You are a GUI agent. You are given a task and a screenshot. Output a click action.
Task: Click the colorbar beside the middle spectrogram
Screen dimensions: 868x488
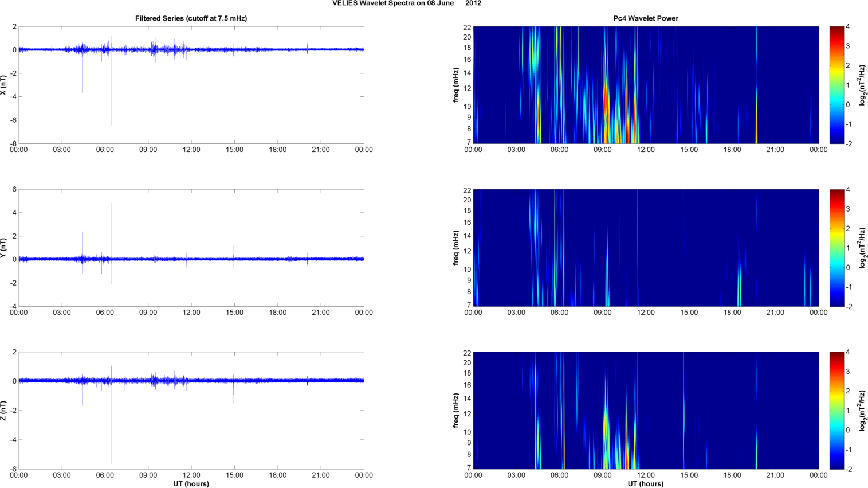pyautogui.click(x=836, y=248)
